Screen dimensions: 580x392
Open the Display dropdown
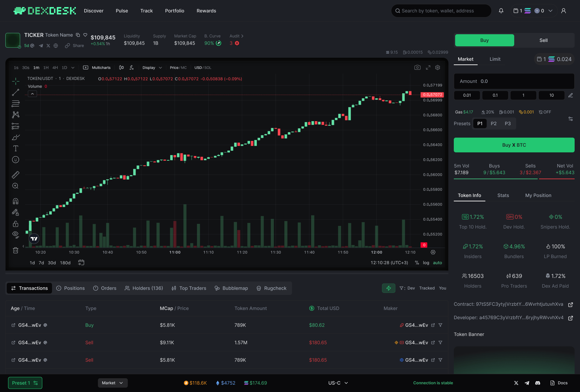point(152,67)
